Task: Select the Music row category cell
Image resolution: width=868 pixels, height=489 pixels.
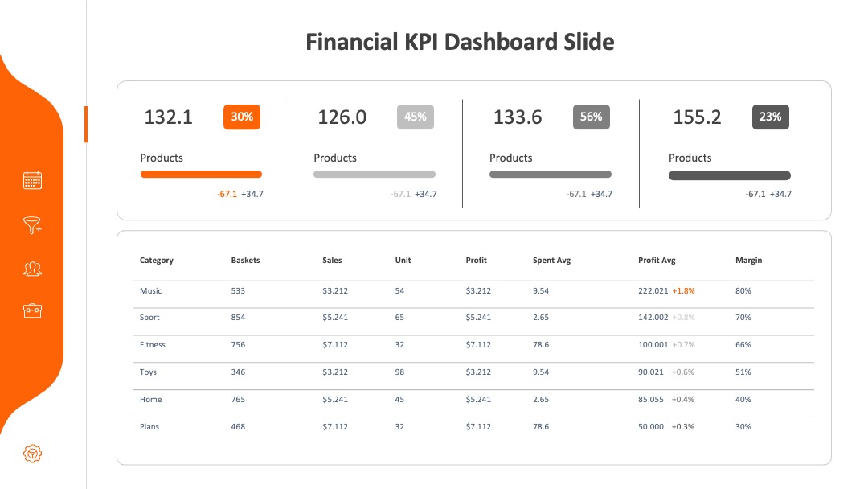Action: pyautogui.click(x=150, y=290)
